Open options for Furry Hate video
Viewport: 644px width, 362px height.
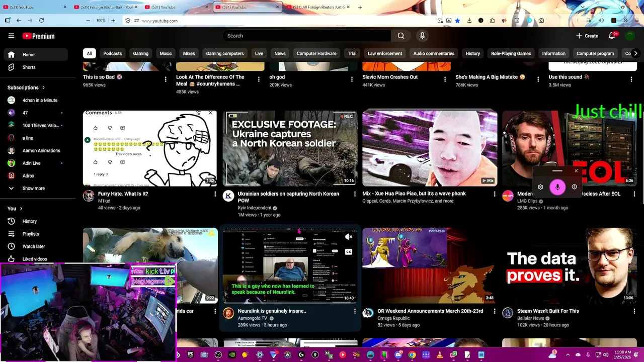point(215,194)
